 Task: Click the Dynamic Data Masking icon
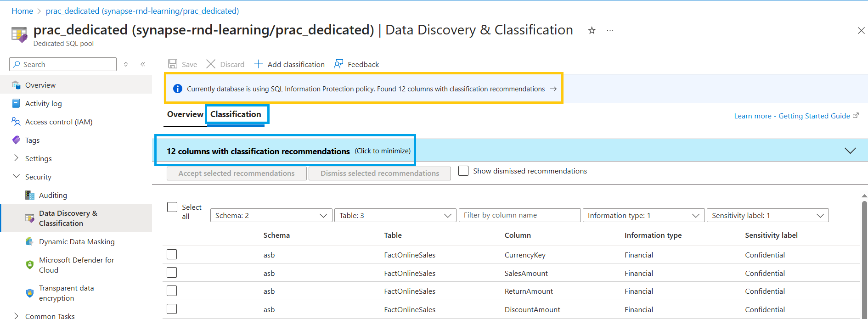click(x=30, y=241)
